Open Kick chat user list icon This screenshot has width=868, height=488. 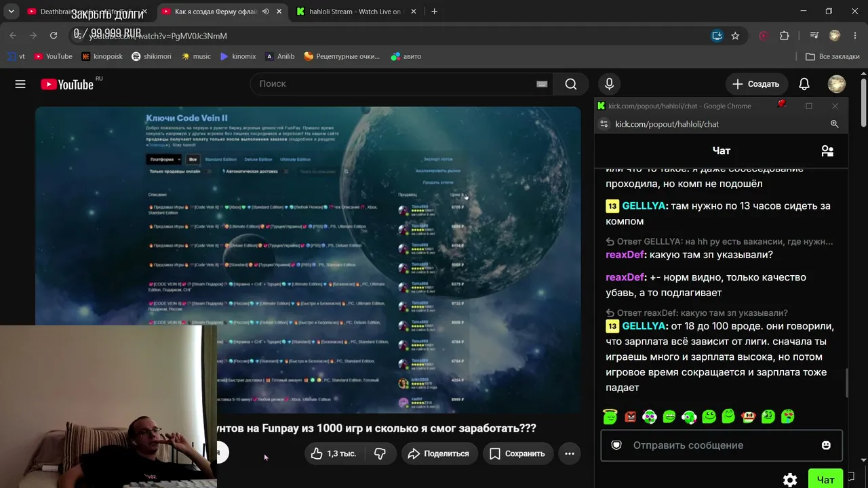827,151
